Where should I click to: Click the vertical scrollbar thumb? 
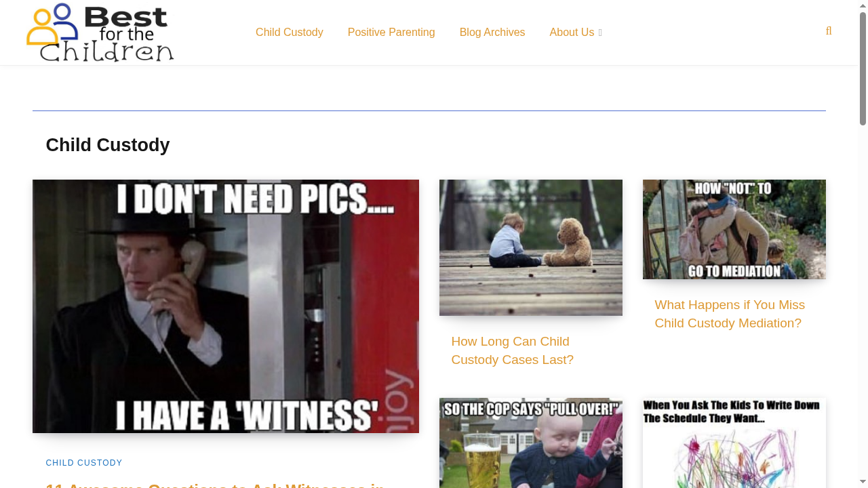pos(863,68)
